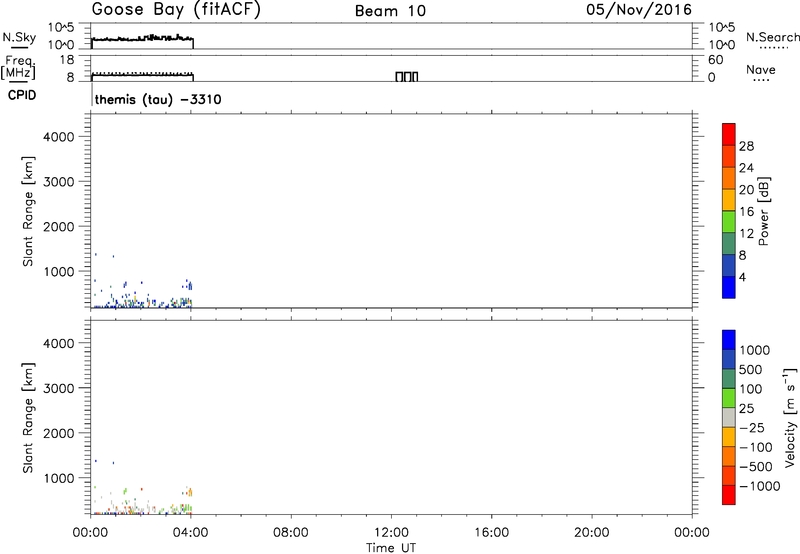The image size is (800, 554).
Task: Click the -25 label on velocity colorbar
Action: click(x=752, y=428)
